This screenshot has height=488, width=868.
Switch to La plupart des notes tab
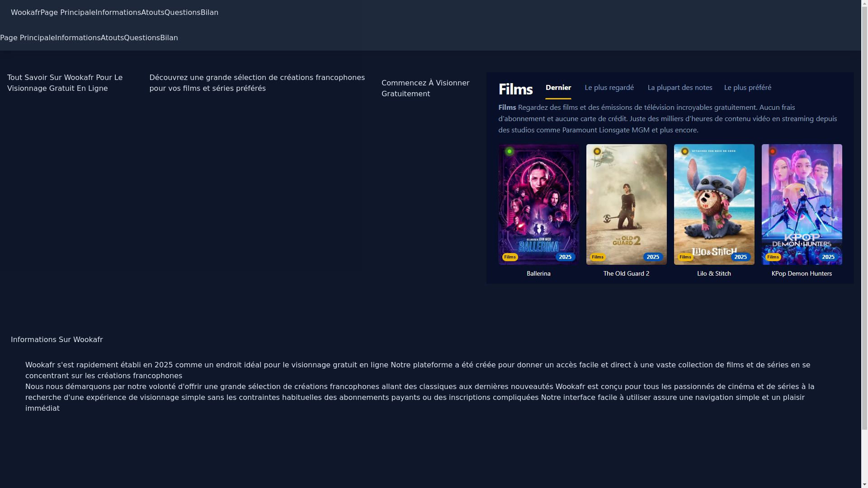(x=680, y=88)
